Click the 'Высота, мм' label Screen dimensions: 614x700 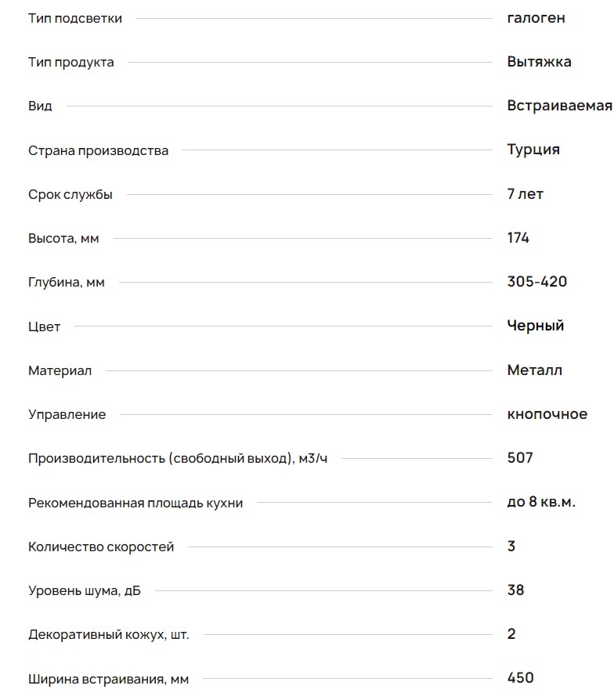(63, 238)
